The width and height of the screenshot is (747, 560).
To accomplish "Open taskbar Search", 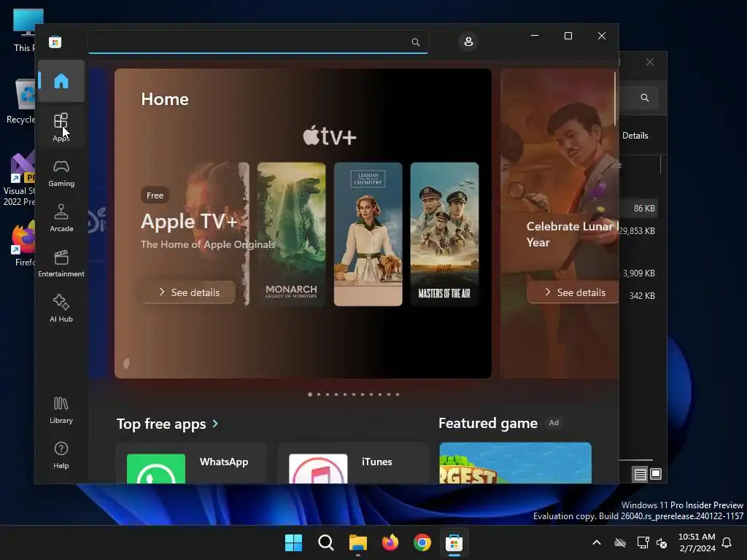I will (326, 542).
